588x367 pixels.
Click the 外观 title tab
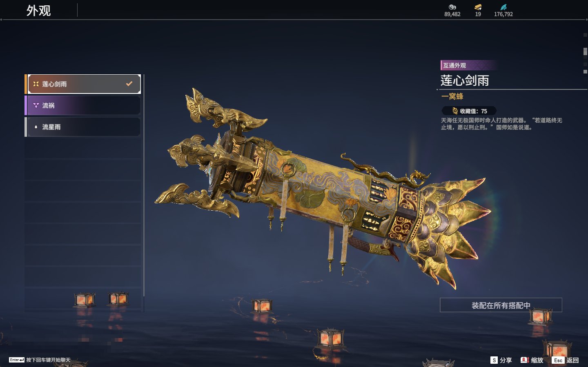39,11
